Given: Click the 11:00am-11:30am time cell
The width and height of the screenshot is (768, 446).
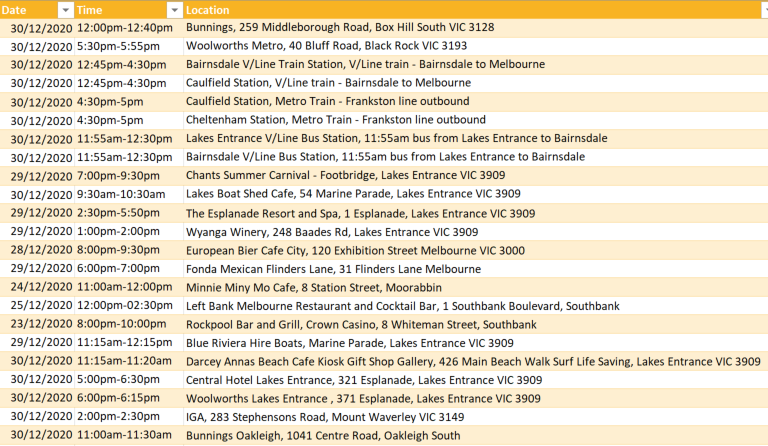Looking at the screenshot, I should 129,436.
